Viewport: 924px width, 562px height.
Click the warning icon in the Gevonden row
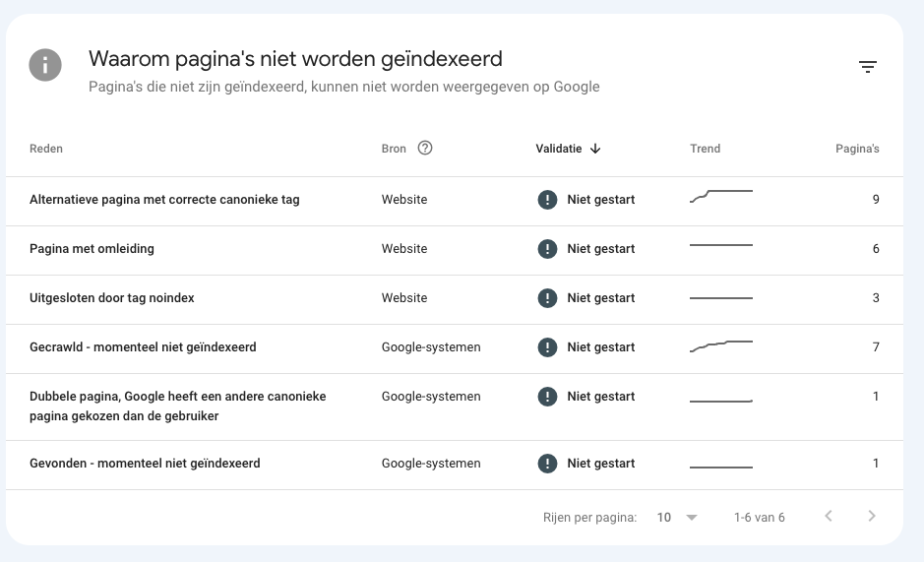547,464
